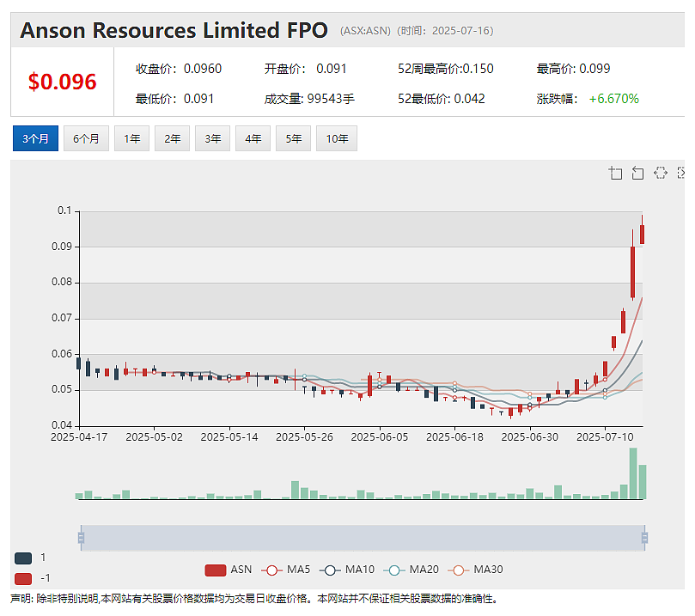
Task: Show the 5年 price history
Action: 293,138
